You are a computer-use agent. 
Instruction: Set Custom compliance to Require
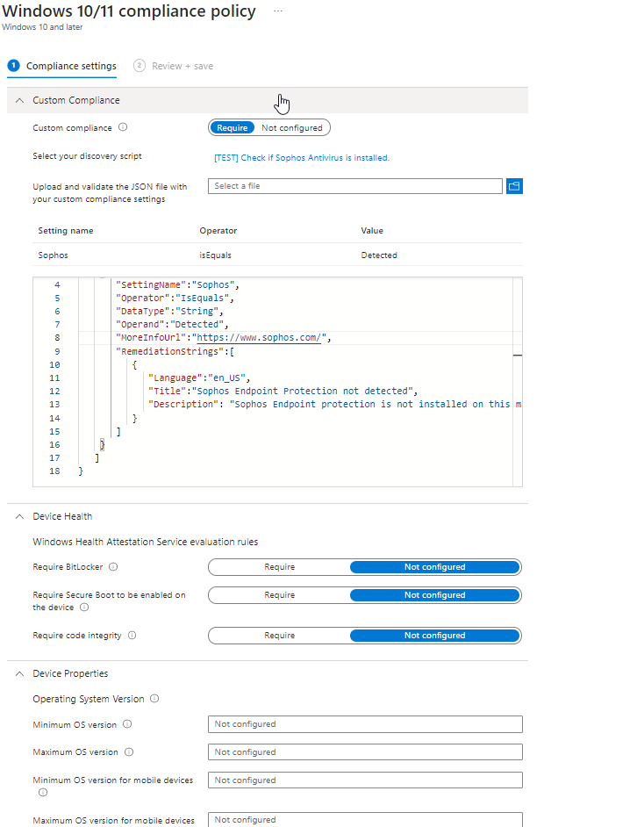232,127
